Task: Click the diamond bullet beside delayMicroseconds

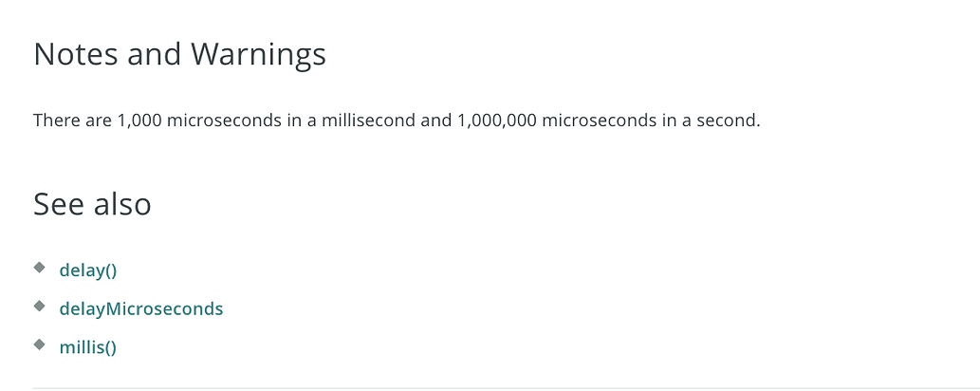Action: tap(39, 307)
